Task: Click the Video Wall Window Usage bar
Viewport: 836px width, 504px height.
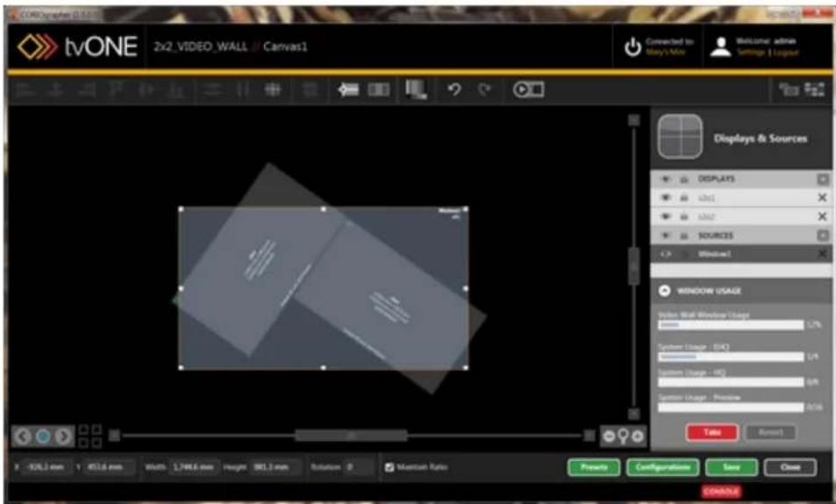Action: [x=731, y=324]
